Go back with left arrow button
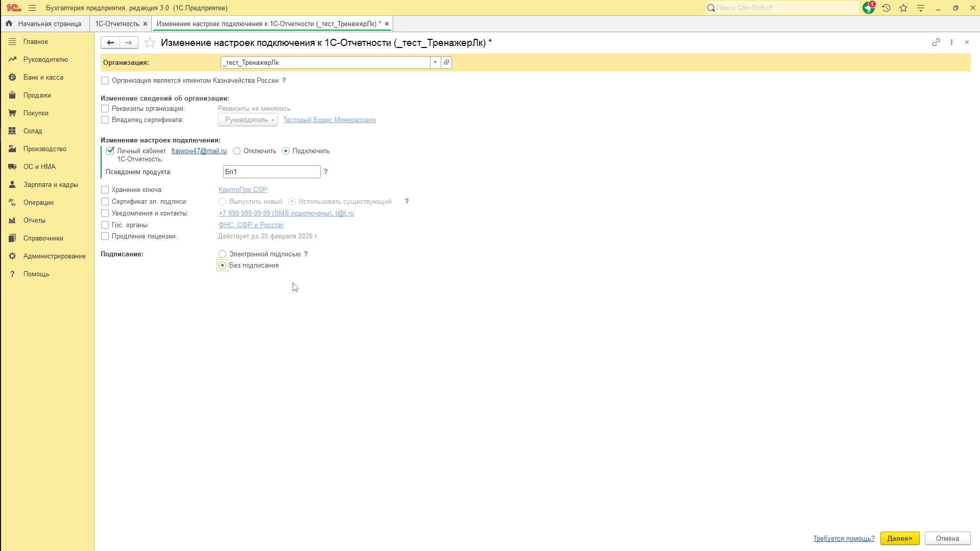 (x=110, y=43)
